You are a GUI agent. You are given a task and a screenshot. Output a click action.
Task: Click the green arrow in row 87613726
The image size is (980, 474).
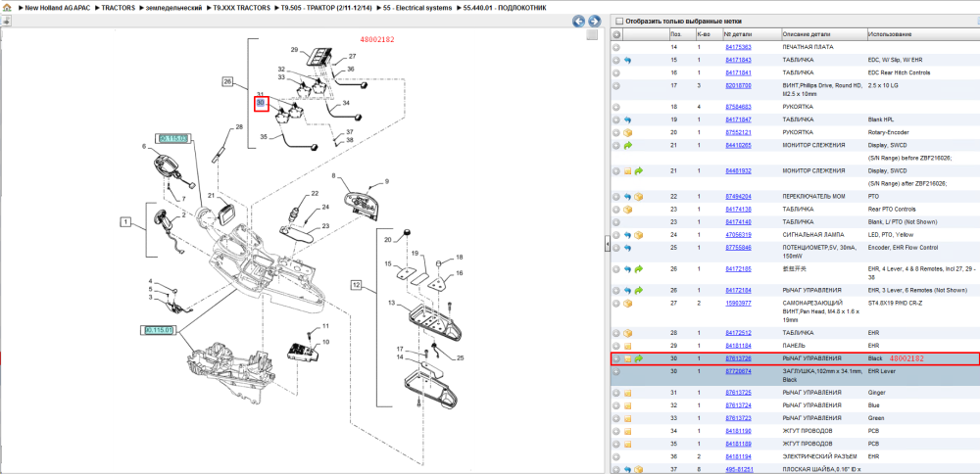[638, 359]
